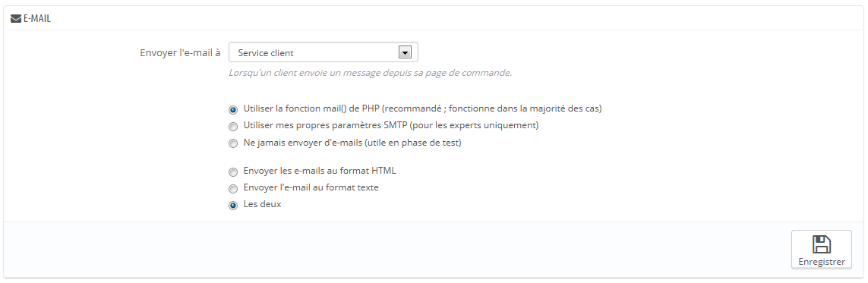Select 'Ne jamais envoyer d'e-mails' radio button

pos(233,143)
